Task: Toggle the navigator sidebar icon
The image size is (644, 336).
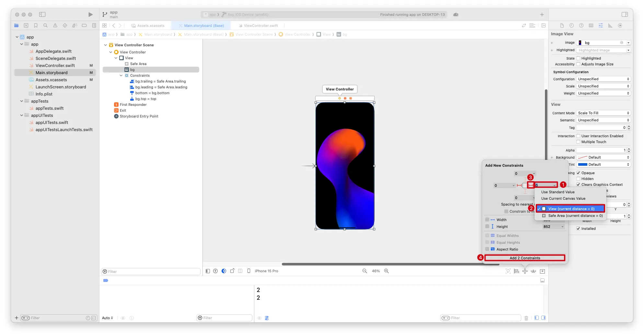Action: click(x=42, y=15)
